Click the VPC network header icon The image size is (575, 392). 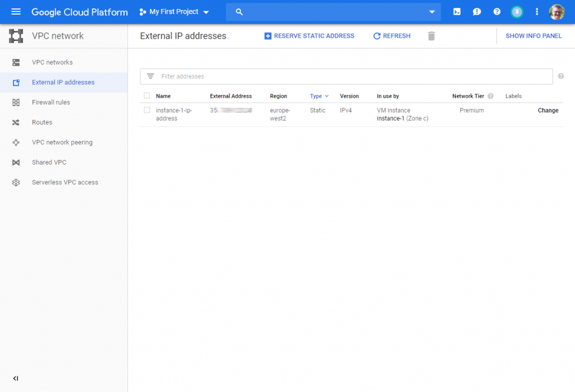click(16, 36)
